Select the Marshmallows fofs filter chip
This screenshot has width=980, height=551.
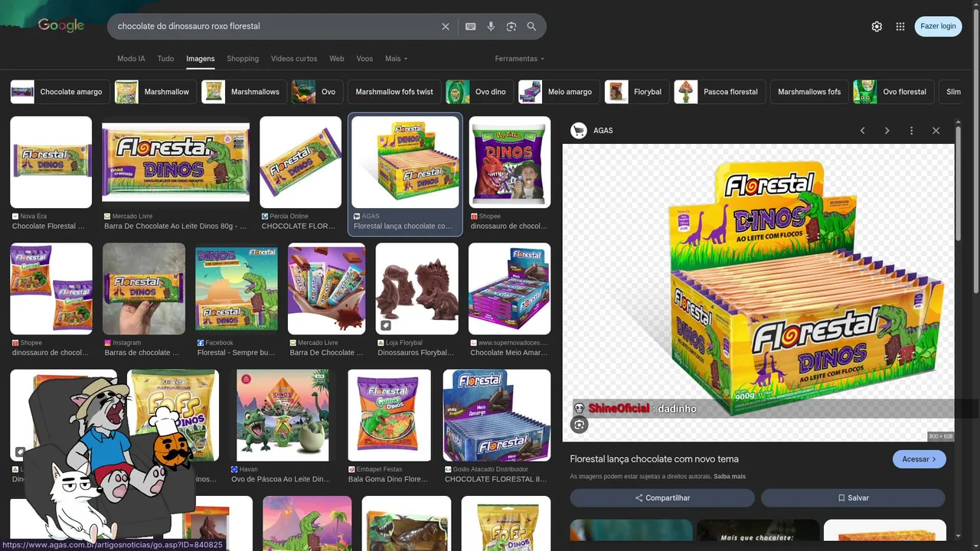pyautogui.click(x=809, y=92)
